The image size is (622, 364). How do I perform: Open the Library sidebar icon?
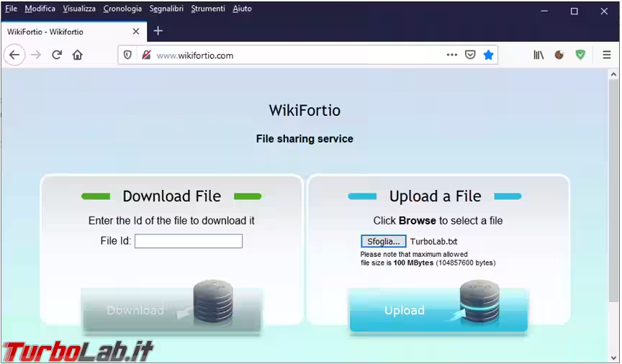[x=538, y=55]
